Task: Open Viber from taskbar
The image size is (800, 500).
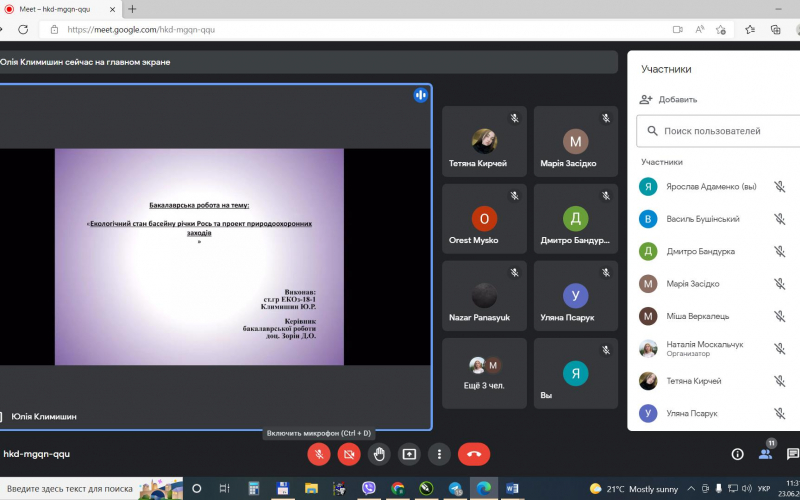Action: 368,489
